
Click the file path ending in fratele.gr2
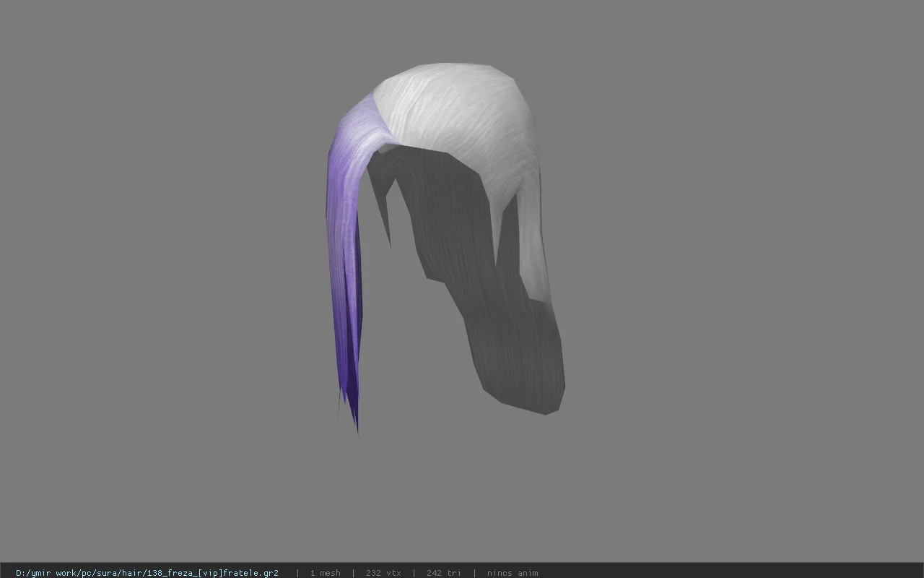(x=147, y=573)
